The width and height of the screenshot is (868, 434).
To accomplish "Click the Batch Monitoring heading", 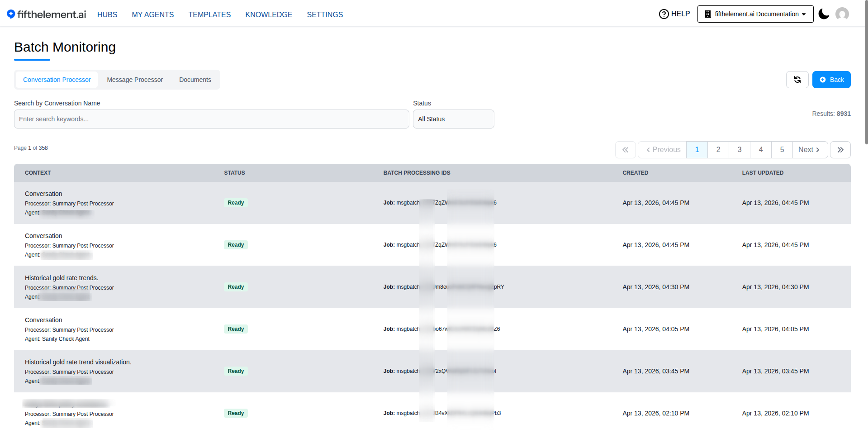I will coord(65,47).
